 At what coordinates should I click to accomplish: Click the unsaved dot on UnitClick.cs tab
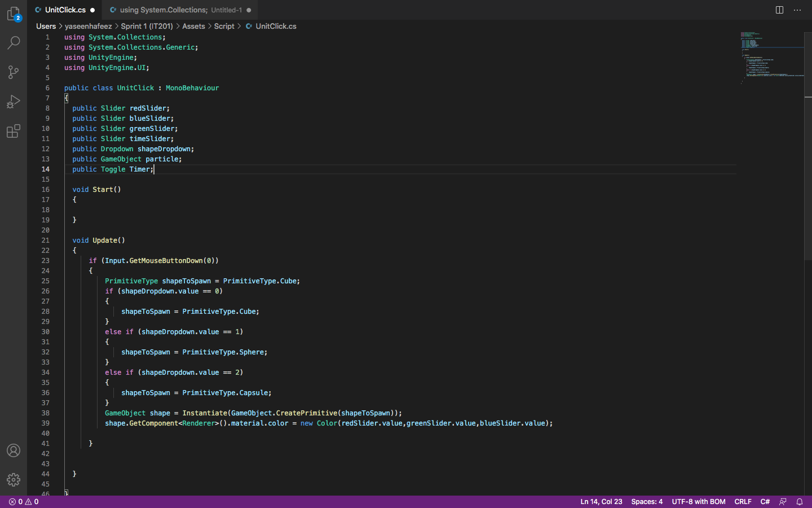[92, 10]
